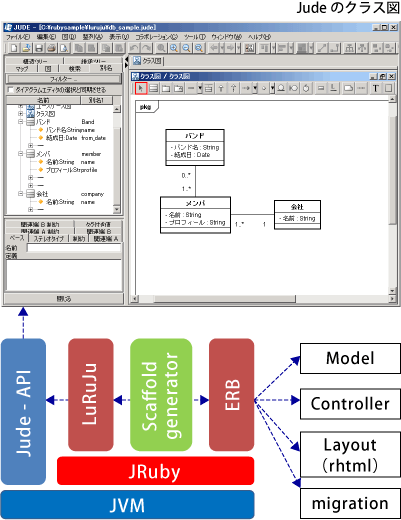Collapse the 会社 node in the tree
The height and width of the screenshot is (520, 401).
tap(21, 194)
